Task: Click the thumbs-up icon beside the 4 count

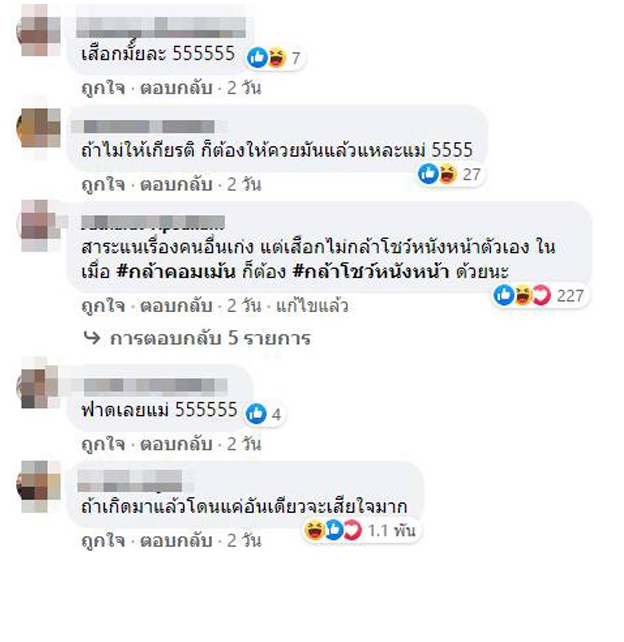Action: coord(256,414)
